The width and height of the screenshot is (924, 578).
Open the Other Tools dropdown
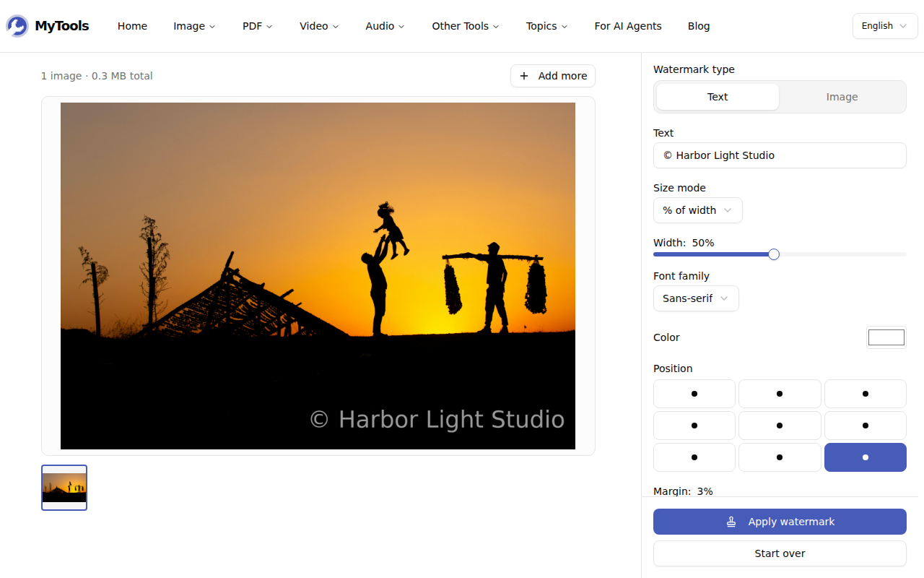466,26
